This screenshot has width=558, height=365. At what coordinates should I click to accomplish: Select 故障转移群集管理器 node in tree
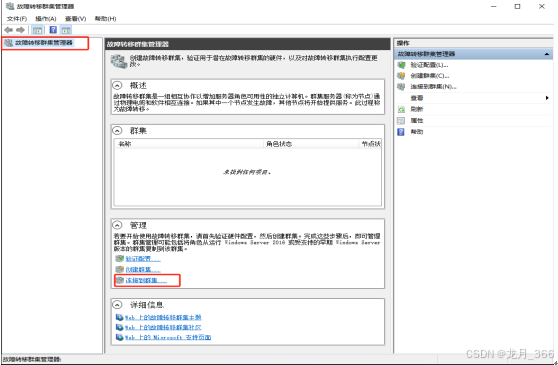pyautogui.click(x=44, y=43)
